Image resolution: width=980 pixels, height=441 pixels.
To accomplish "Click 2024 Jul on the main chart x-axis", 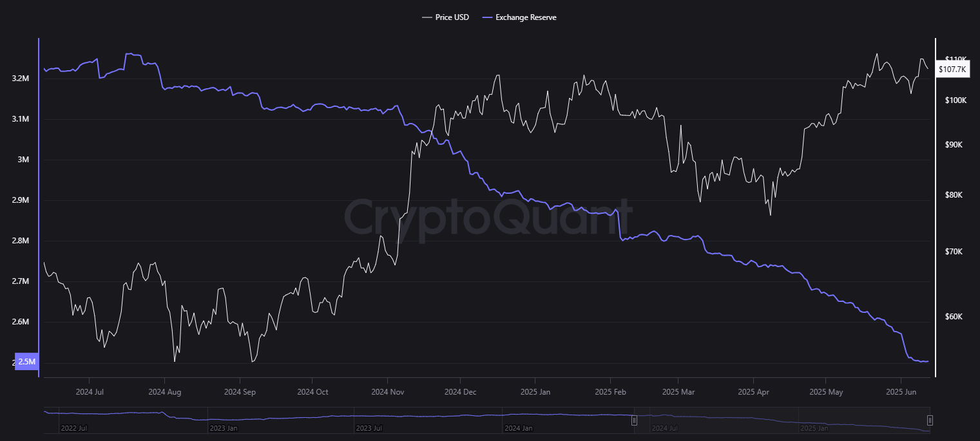I will click(90, 391).
